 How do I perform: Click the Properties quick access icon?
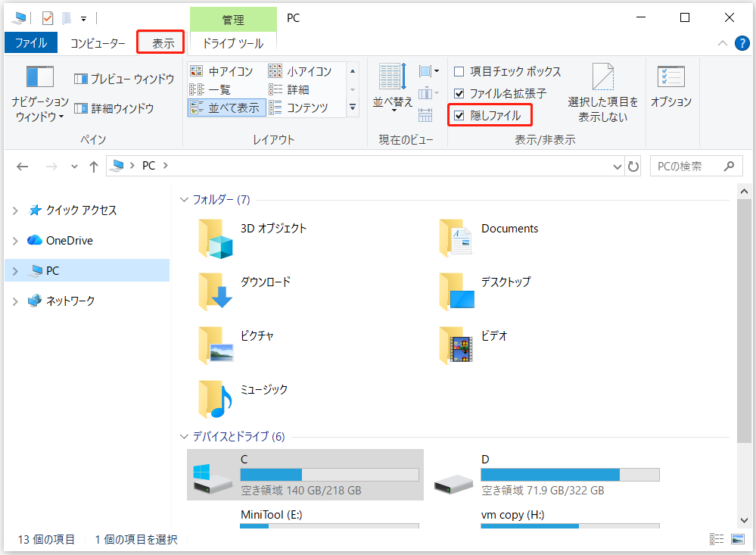pyautogui.click(x=48, y=18)
